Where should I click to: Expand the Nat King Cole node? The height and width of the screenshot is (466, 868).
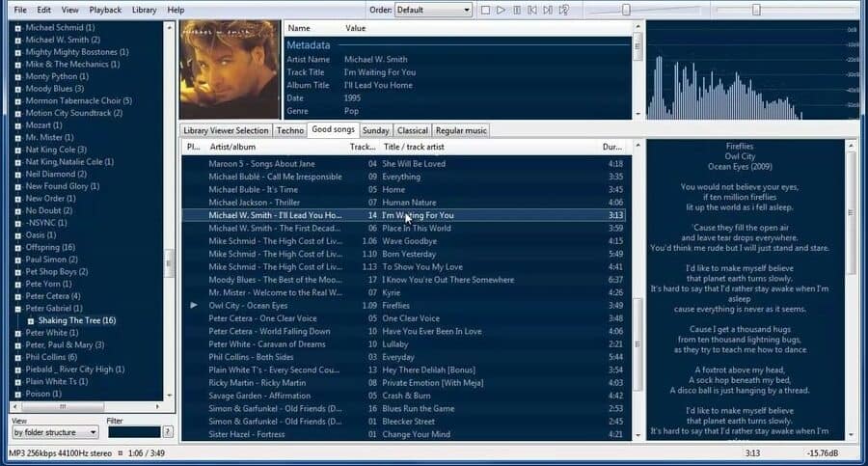coord(17,151)
